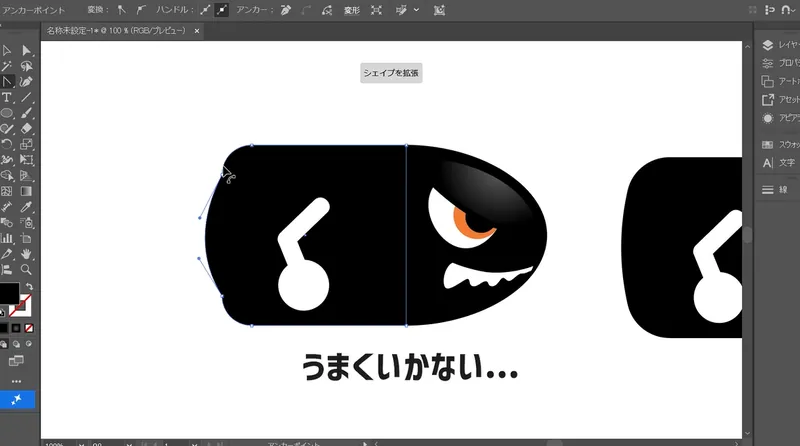This screenshot has height=446, width=800.
Task: Expand the edit toolbar three-dots menu
Action: point(16,381)
